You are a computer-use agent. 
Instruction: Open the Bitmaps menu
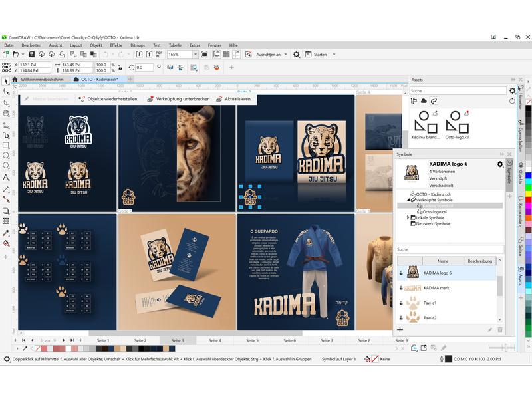pos(138,45)
